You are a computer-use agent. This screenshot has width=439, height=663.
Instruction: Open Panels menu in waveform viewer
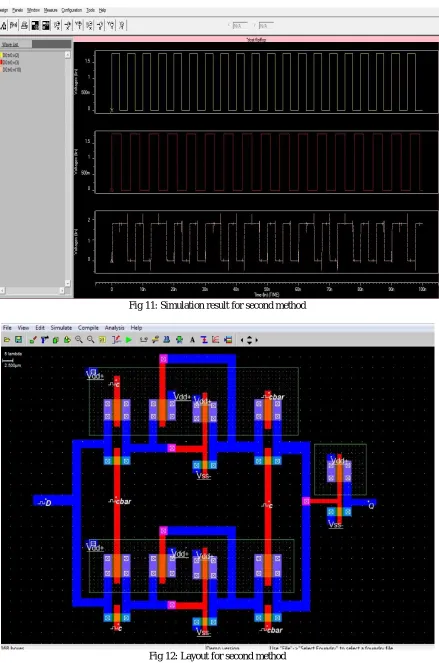coord(17,10)
